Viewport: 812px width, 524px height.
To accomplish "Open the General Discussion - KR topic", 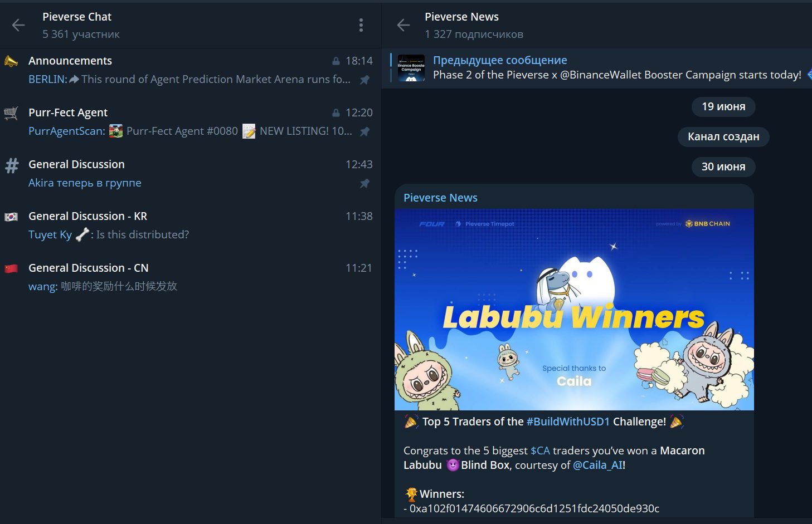I will pyautogui.click(x=190, y=225).
